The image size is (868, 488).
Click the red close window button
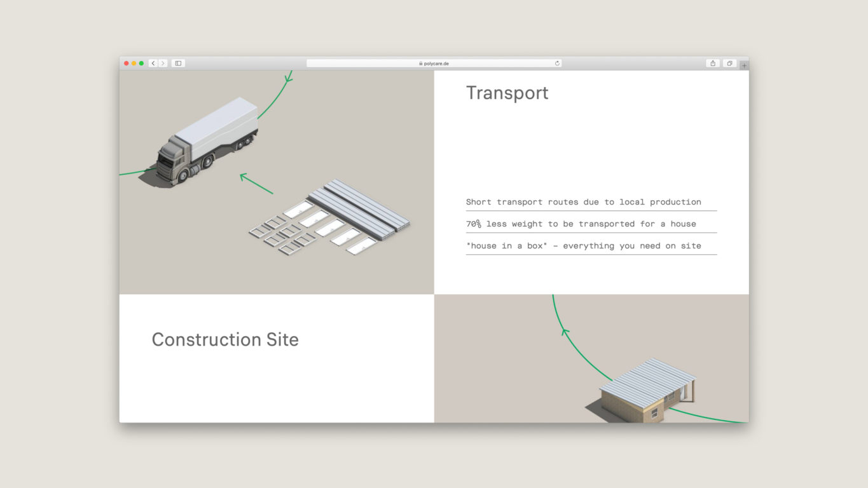126,64
